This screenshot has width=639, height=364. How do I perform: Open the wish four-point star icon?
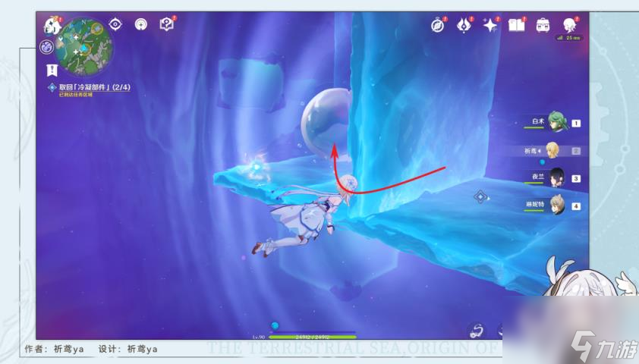coord(490,25)
